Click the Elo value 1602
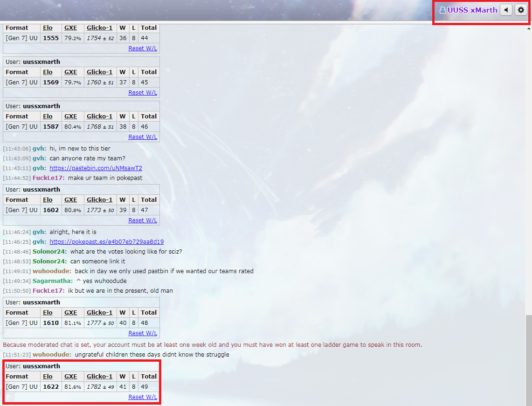532x406 pixels. point(51,210)
